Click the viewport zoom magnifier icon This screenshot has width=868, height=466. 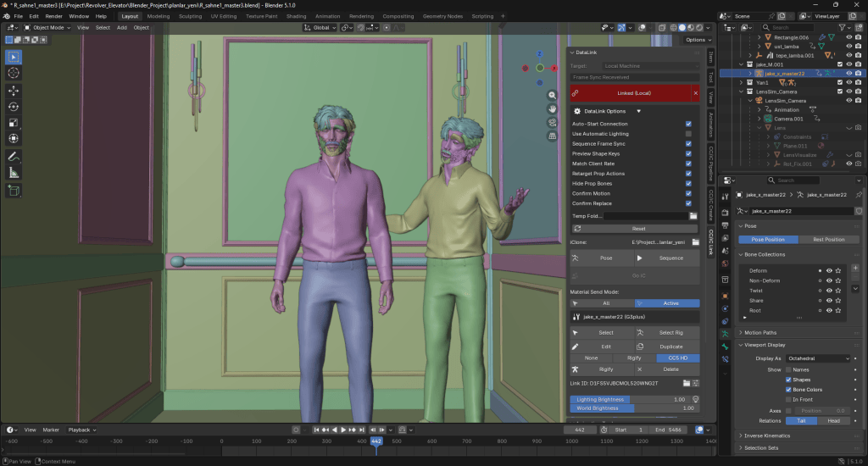(552, 95)
